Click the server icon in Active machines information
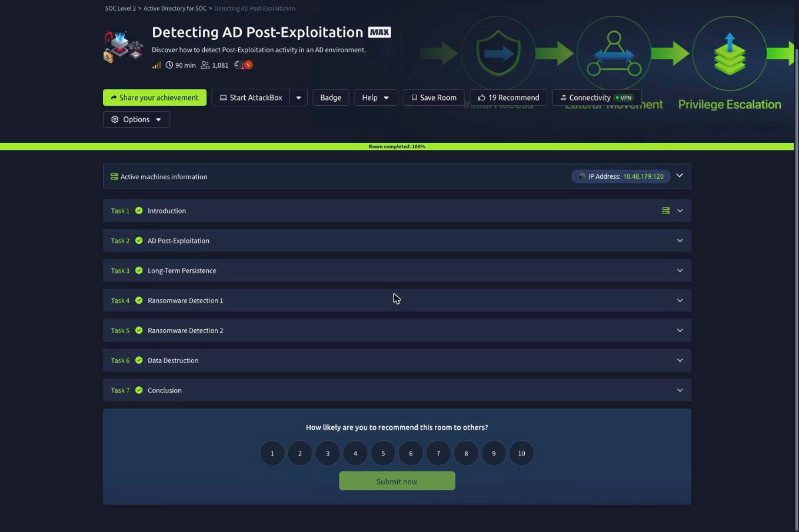The height and width of the screenshot is (532, 799). coord(114,176)
